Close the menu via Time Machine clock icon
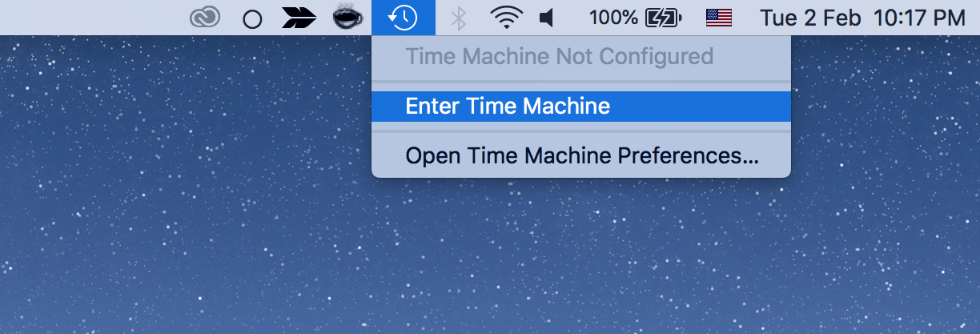The height and width of the screenshot is (334, 980). 404,18
